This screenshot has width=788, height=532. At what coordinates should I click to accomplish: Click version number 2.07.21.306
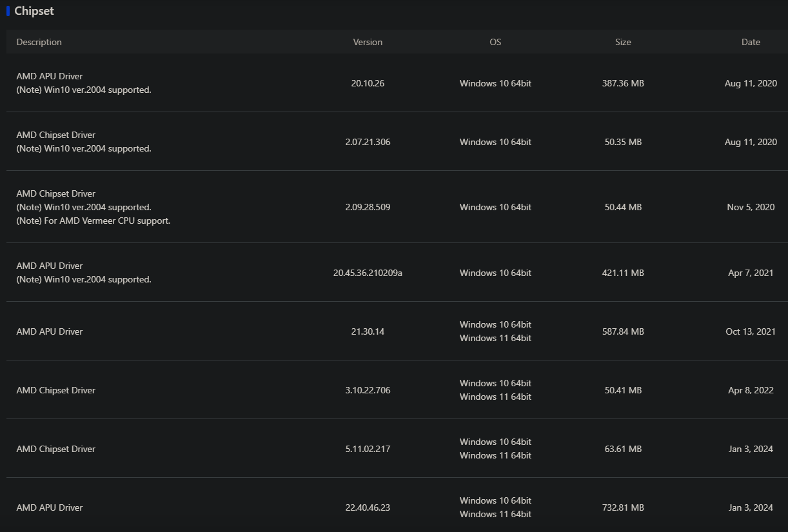coord(368,142)
